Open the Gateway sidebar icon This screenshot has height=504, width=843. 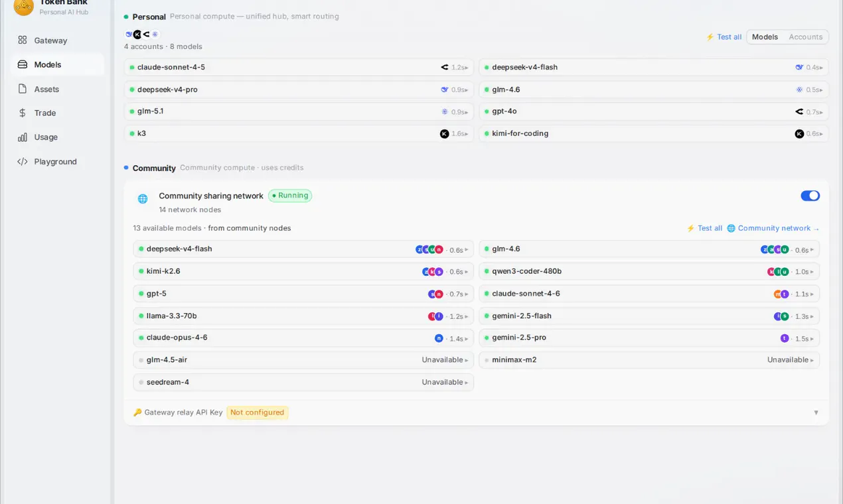(23, 40)
